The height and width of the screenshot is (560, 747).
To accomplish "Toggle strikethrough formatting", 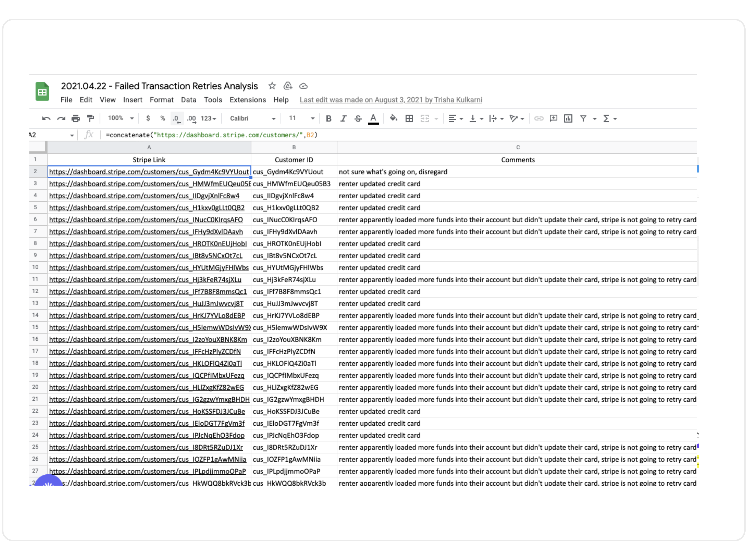I will click(x=358, y=119).
